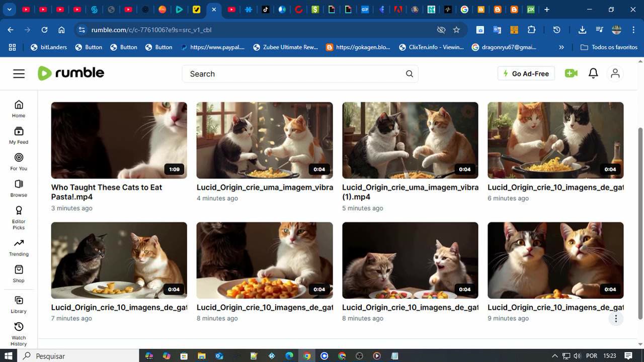Open Editor Picks in sidebar
The image size is (644, 362).
tap(19, 217)
